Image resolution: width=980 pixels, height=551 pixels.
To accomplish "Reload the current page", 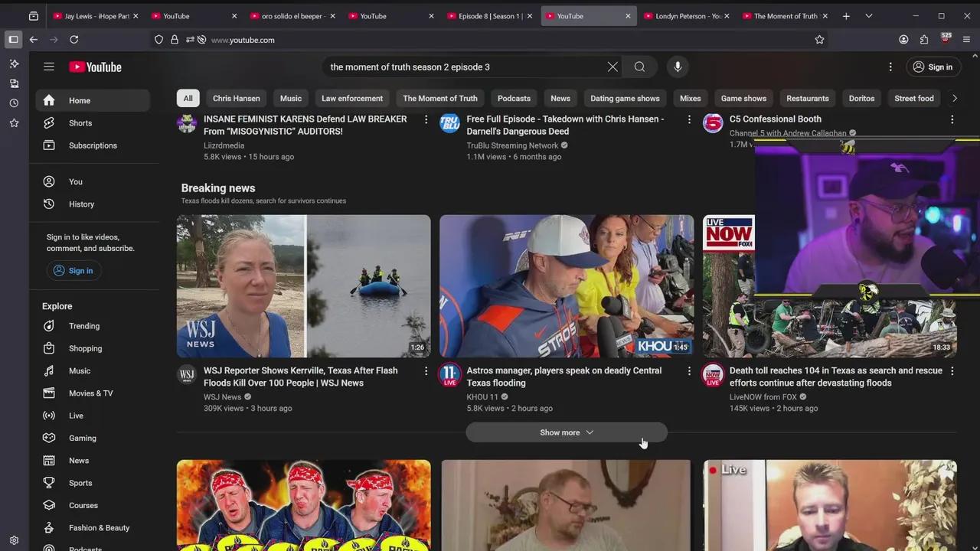I will pos(74,40).
